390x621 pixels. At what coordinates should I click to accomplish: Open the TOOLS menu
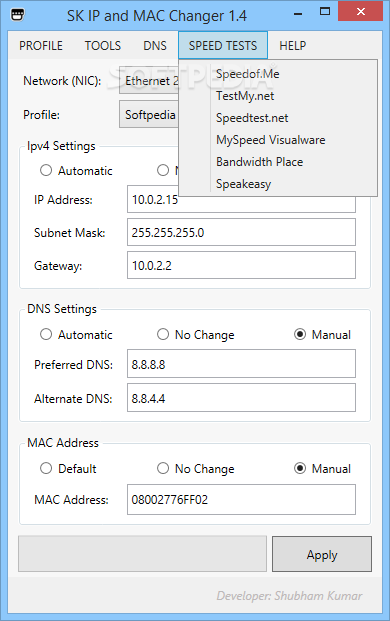click(103, 46)
